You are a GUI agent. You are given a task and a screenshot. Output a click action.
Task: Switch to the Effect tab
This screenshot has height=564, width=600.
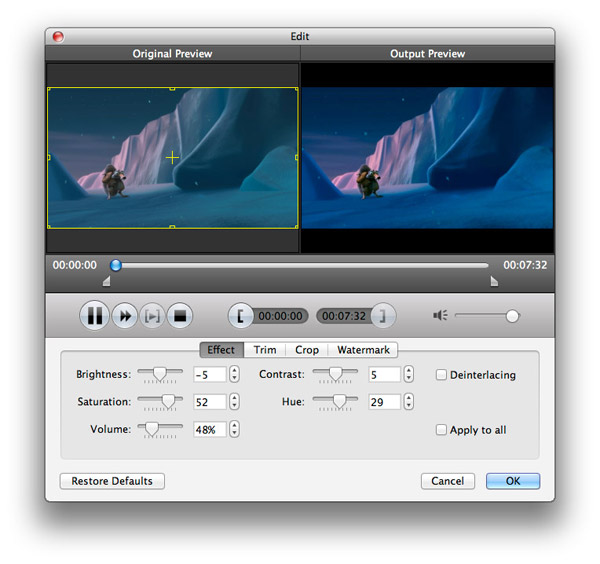(221, 350)
